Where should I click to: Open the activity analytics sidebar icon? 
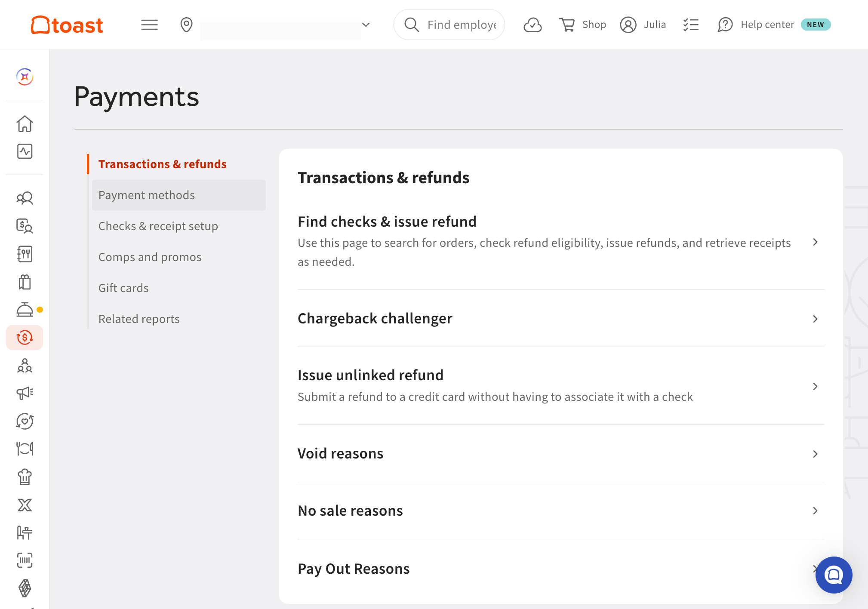point(25,151)
